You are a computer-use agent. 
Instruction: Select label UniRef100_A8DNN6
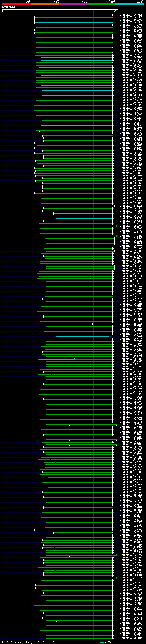131,158
